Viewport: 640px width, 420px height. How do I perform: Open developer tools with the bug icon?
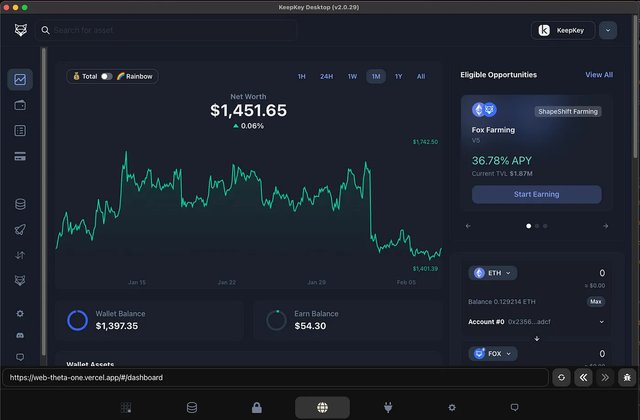(627, 378)
